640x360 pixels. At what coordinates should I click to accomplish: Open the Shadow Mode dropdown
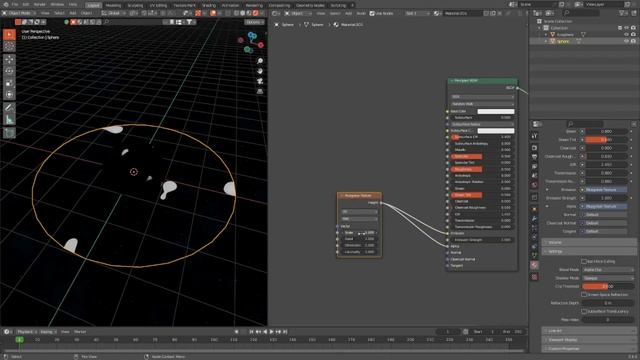coord(608,278)
